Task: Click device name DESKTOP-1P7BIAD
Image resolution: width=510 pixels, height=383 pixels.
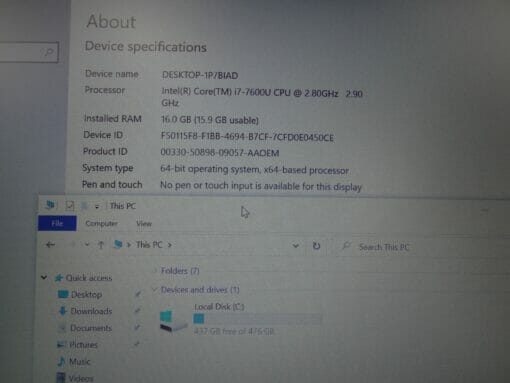Action: point(200,75)
